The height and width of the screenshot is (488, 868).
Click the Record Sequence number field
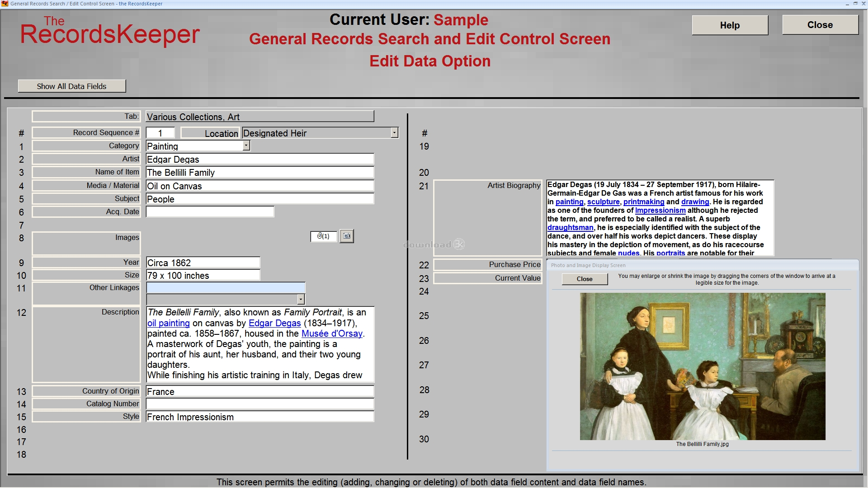[x=160, y=133]
